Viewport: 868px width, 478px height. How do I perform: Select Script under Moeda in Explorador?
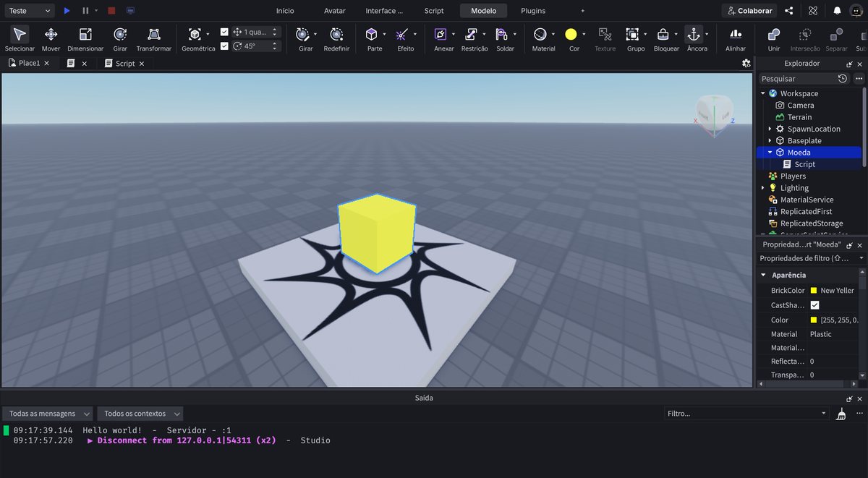click(x=804, y=164)
